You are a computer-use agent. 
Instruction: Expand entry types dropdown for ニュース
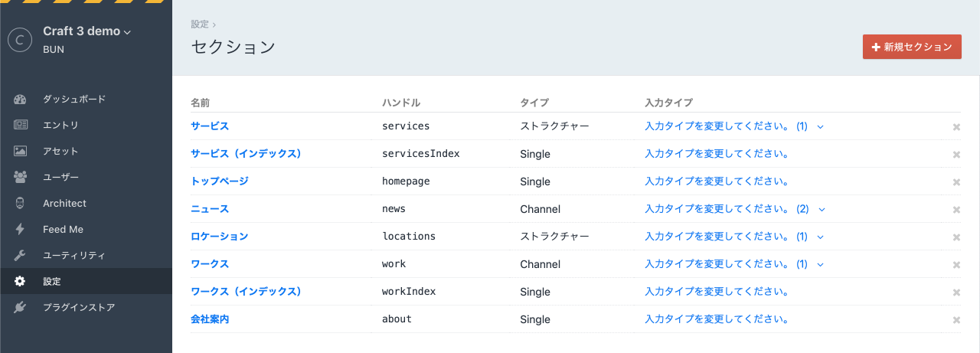[821, 209]
